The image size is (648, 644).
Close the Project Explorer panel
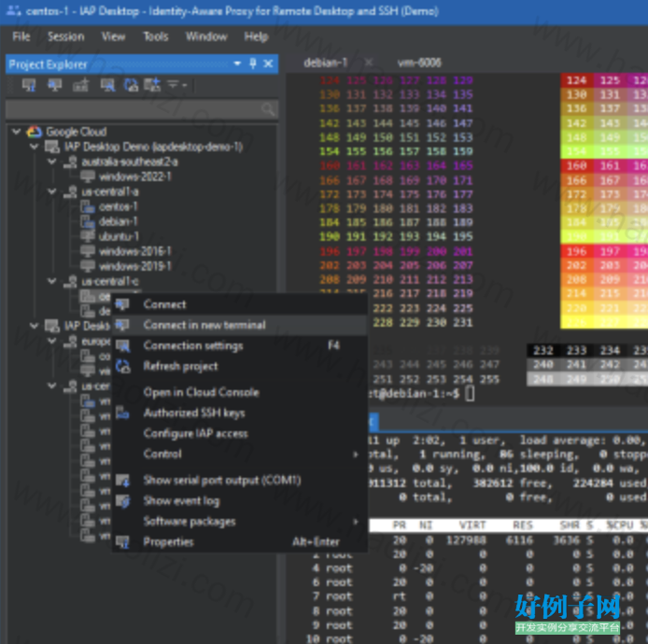(x=268, y=63)
